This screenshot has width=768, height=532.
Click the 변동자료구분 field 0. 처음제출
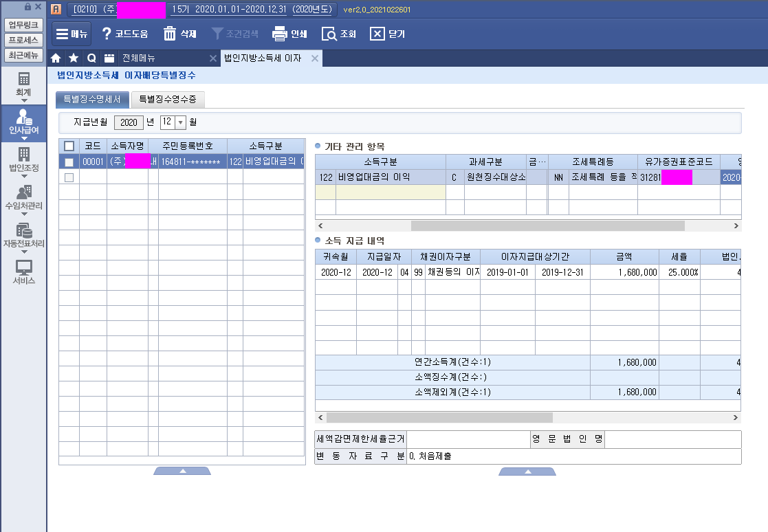(573, 456)
